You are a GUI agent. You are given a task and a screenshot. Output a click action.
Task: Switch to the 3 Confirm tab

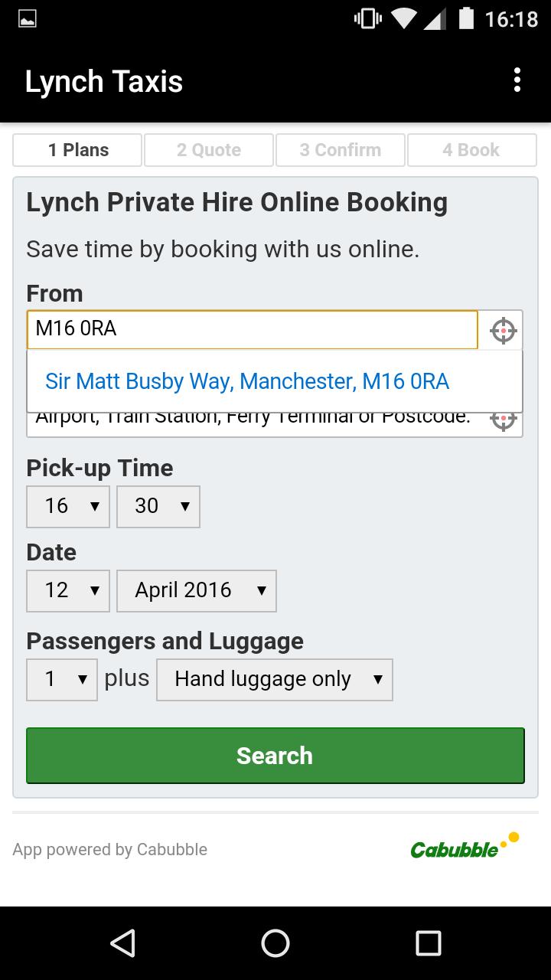tap(341, 150)
